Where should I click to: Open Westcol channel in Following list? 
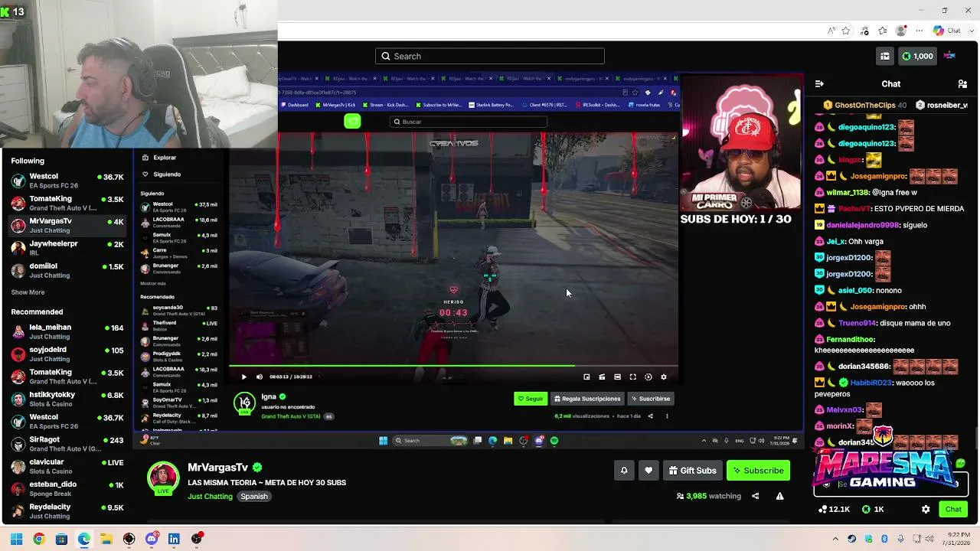(67, 181)
